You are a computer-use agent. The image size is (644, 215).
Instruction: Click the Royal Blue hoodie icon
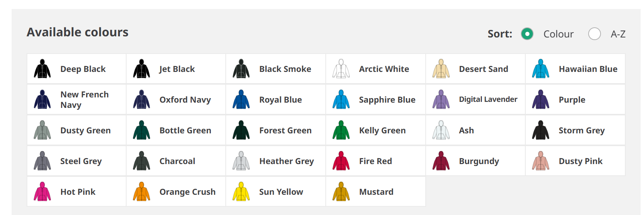point(241,100)
